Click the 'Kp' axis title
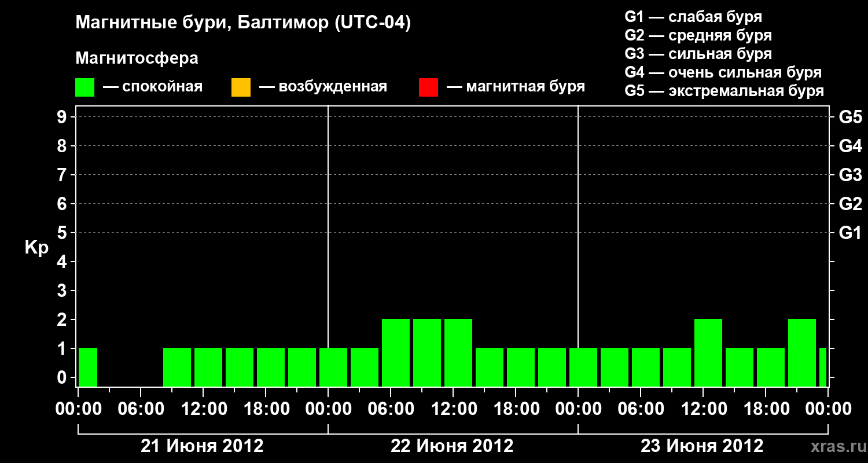 tap(36, 248)
